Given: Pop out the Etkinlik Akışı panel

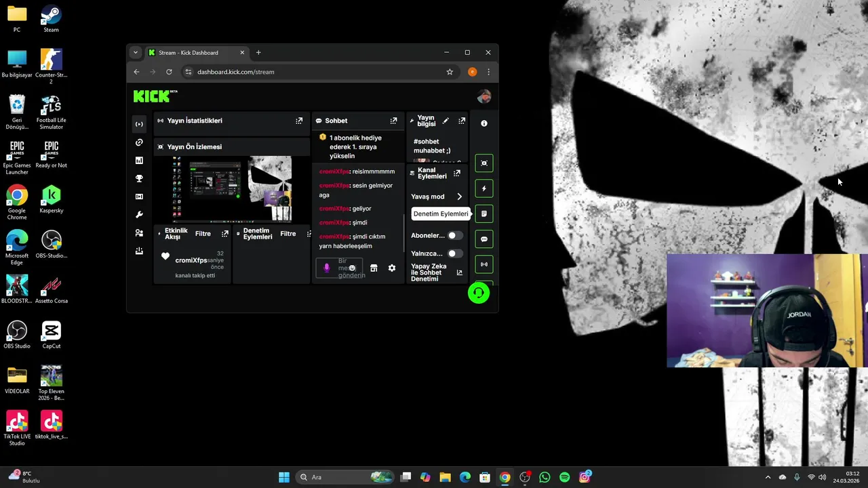Looking at the screenshot, I should 225,234.
